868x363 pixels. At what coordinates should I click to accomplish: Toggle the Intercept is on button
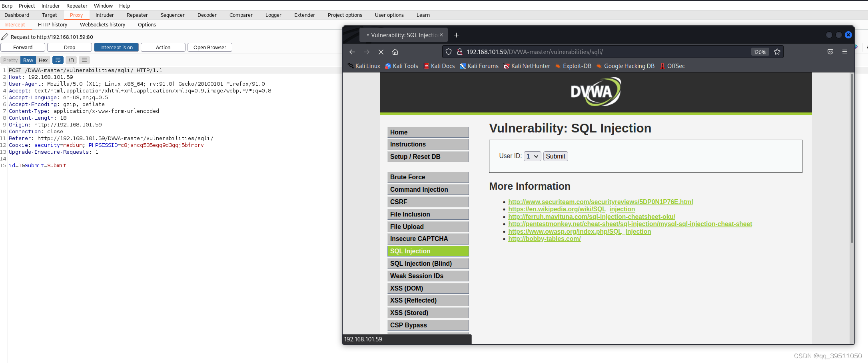pos(116,47)
